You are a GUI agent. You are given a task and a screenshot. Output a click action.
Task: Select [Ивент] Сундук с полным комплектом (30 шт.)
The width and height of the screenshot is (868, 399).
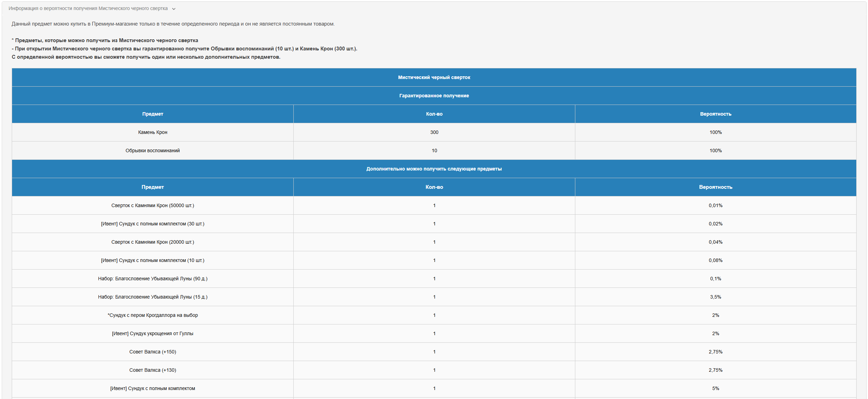pyautogui.click(x=152, y=224)
